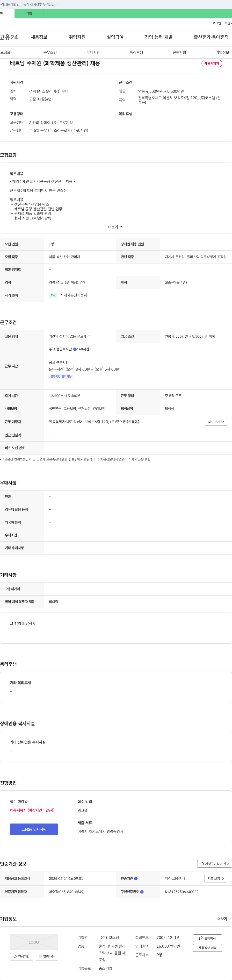232x980 pixels.
Task: Open the company 홈페이지
Action: click(x=207, y=938)
